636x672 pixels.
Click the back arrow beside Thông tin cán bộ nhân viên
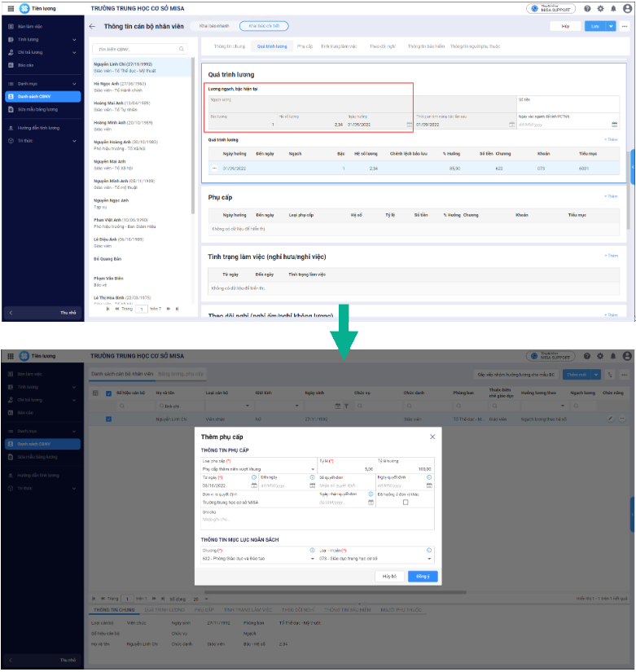coord(92,27)
